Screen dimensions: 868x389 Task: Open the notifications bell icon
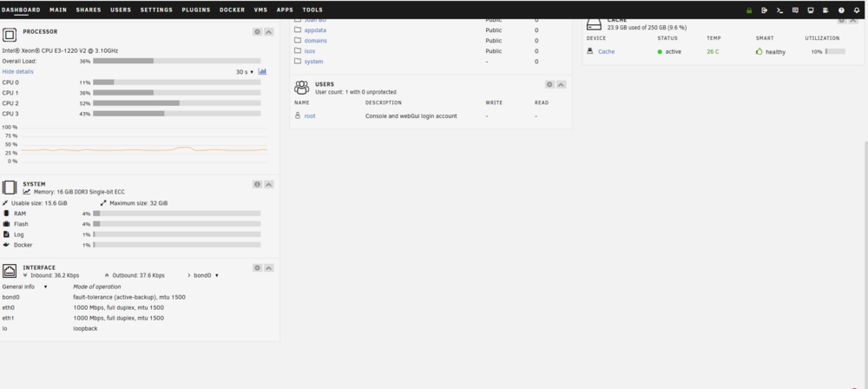[x=857, y=10]
